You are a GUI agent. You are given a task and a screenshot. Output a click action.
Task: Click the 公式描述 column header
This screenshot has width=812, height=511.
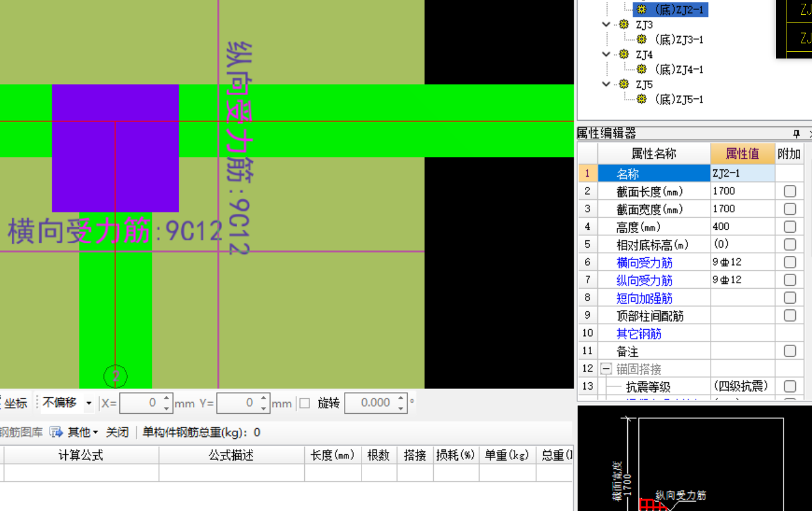231,455
